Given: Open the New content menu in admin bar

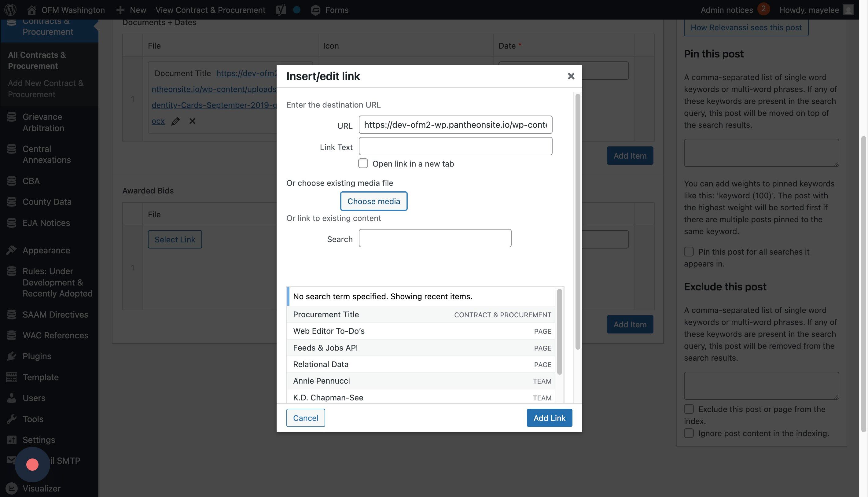Looking at the screenshot, I should coord(131,9).
